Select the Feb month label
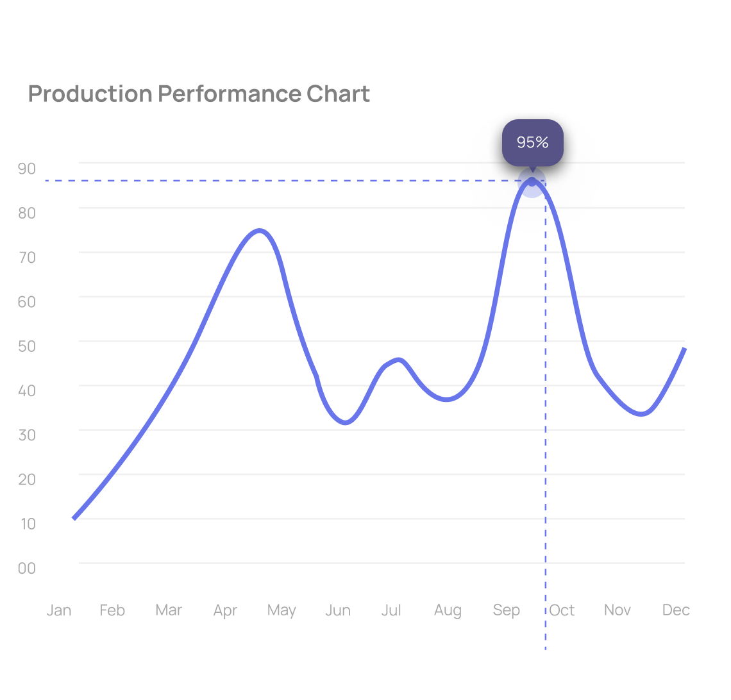 point(112,610)
